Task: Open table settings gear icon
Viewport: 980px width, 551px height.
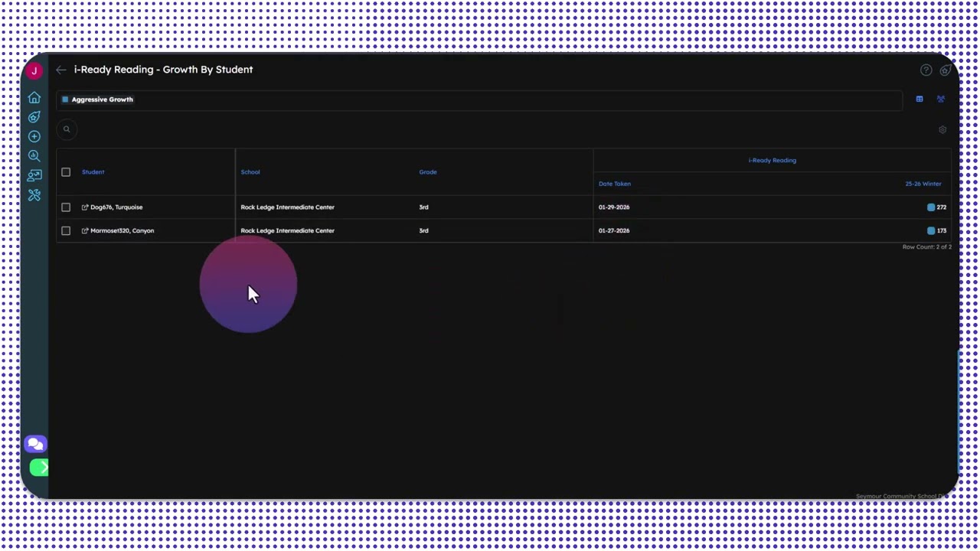Action: pos(942,130)
